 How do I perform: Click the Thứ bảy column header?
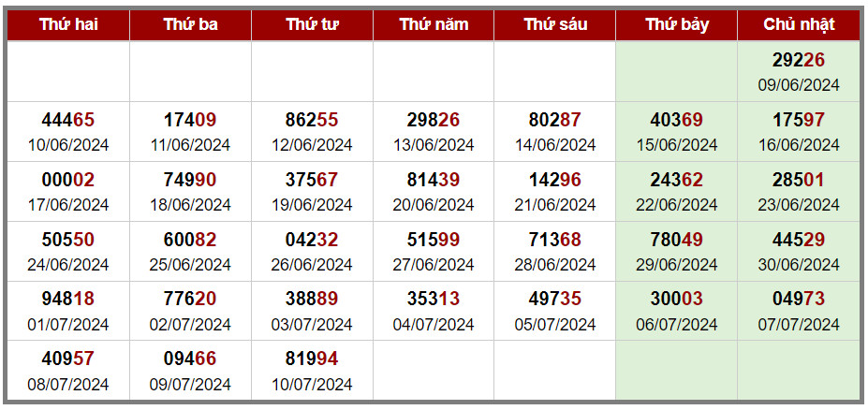click(x=676, y=25)
